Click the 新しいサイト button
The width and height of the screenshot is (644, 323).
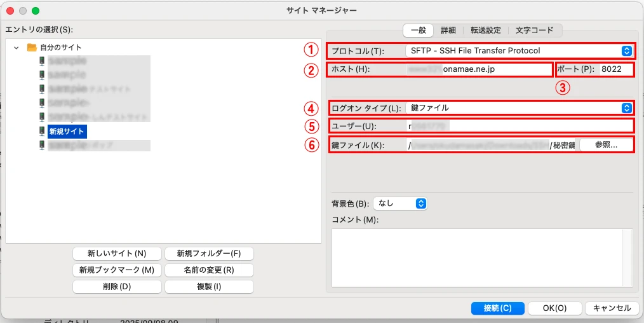coord(117,253)
